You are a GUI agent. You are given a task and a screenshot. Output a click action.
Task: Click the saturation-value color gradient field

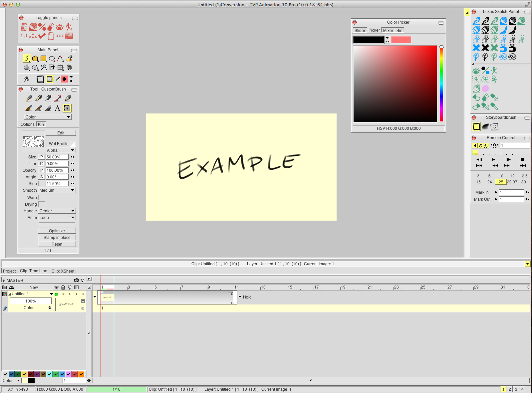[395, 84]
